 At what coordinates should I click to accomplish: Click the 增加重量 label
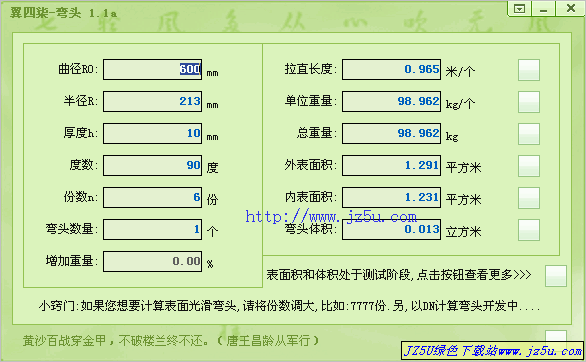[71, 261]
